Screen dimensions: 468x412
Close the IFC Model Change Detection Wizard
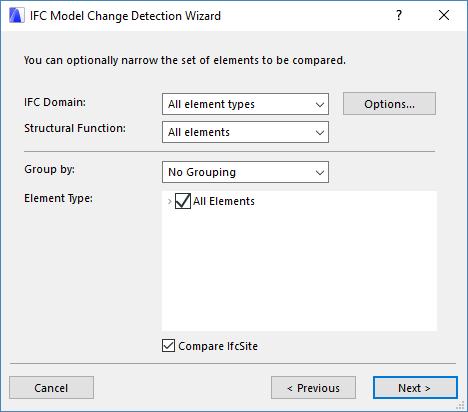click(x=444, y=15)
